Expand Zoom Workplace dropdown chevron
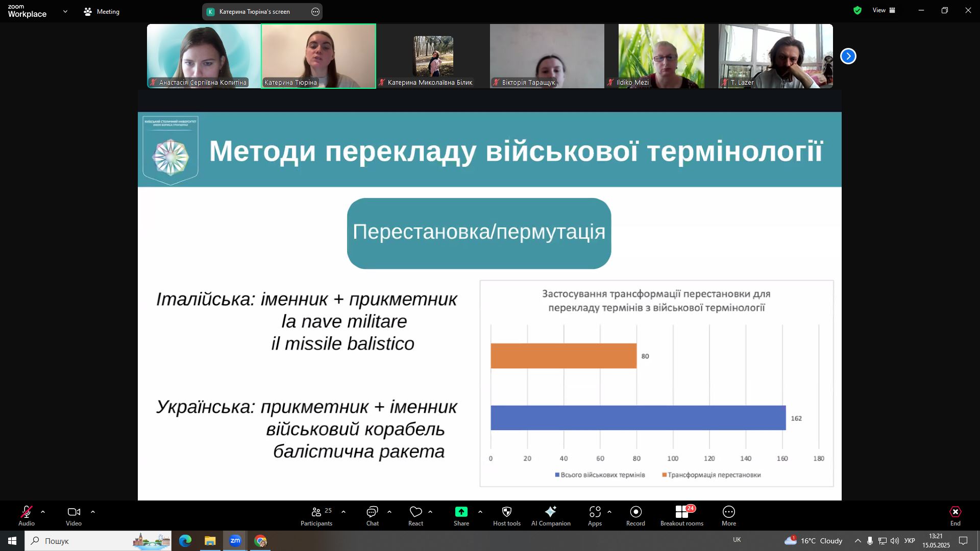Viewport: 980px width, 551px height. point(65,11)
